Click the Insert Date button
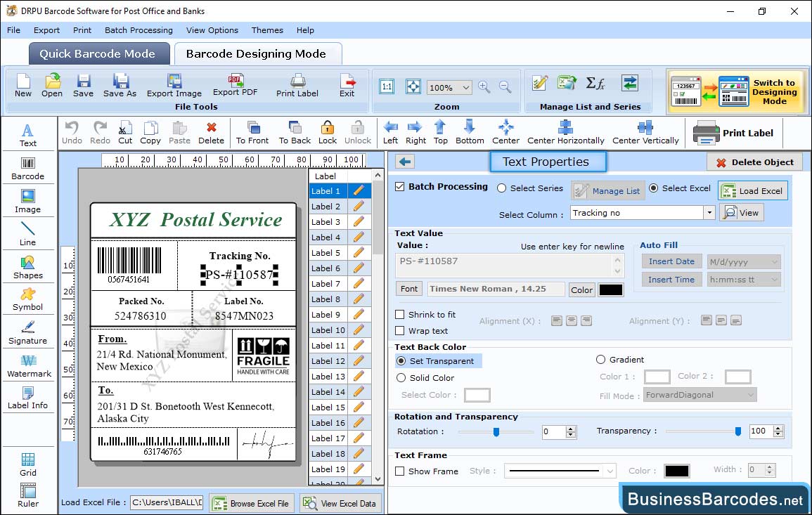 click(671, 261)
